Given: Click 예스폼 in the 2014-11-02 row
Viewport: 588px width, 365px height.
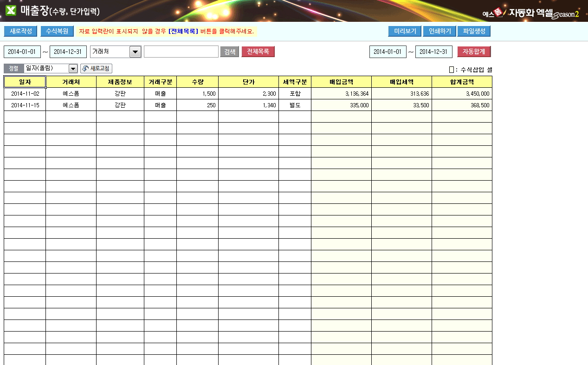Looking at the screenshot, I should pyautogui.click(x=71, y=93).
